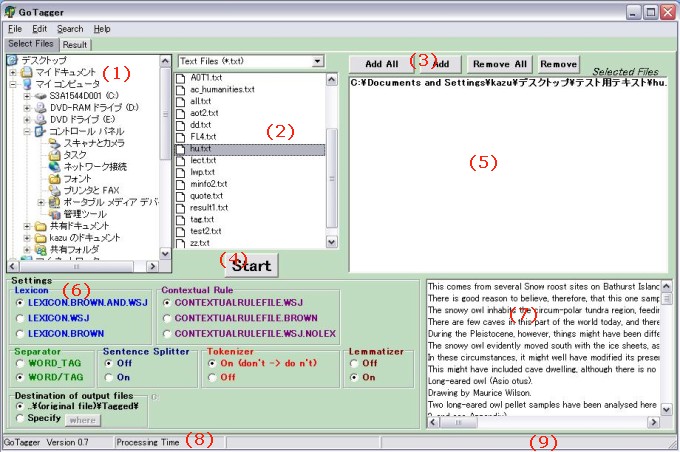Viewport: 680px width, 452px height.
Task: Click the file icon beside all.txt
Action: (x=180, y=102)
